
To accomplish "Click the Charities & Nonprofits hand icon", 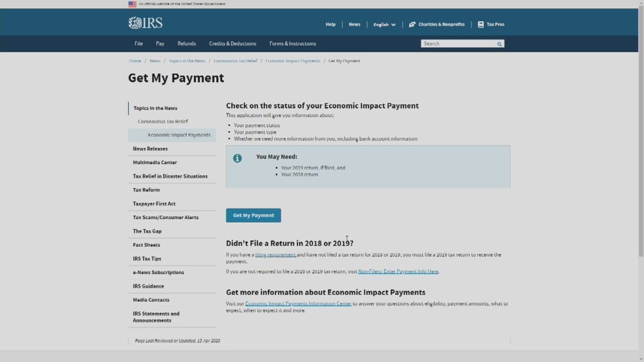I will [x=412, y=24].
